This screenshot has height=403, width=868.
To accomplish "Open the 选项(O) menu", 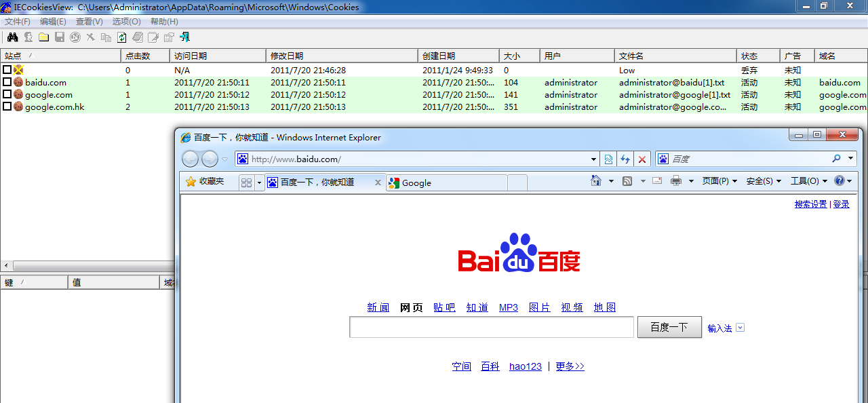I will [x=127, y=22].
